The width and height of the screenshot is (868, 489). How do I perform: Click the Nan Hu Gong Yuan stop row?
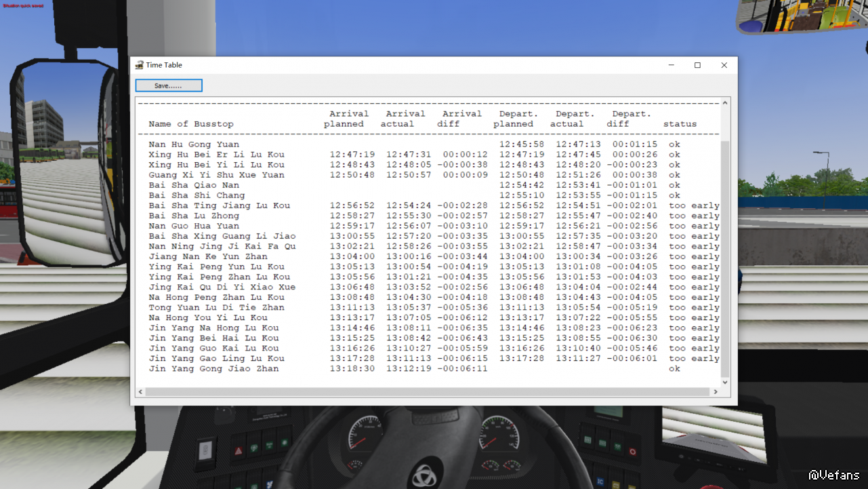tap(194, 144)
